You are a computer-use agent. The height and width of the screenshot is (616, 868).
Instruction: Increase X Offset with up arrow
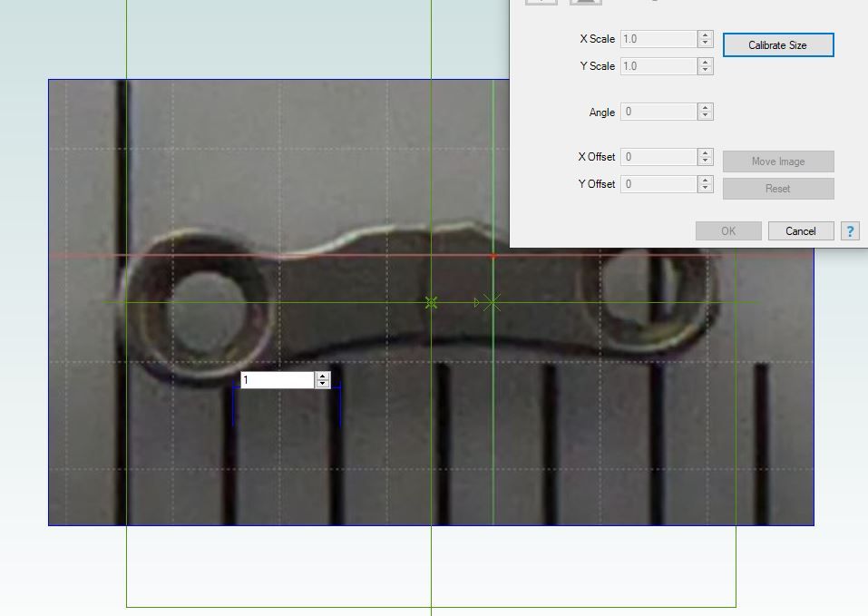(x=705, y=152)
